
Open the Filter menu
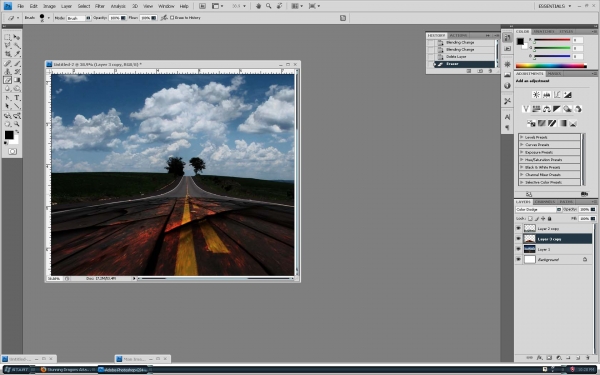coord(100,6)
